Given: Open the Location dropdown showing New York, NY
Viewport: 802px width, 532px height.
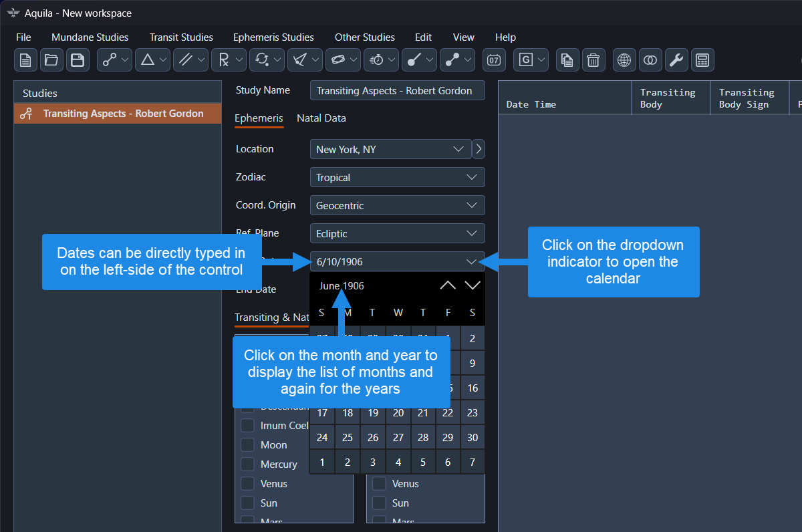Looking at the screenshot, I should pyautogui.click(x=390, y=149).
